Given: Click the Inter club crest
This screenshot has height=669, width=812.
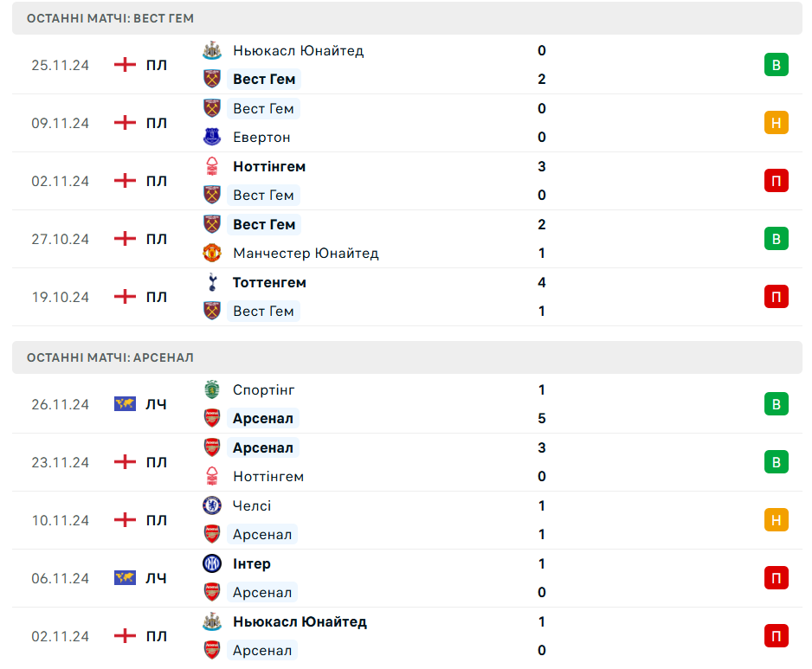Looking at the screenshot, I should click(x=212, y=563).
